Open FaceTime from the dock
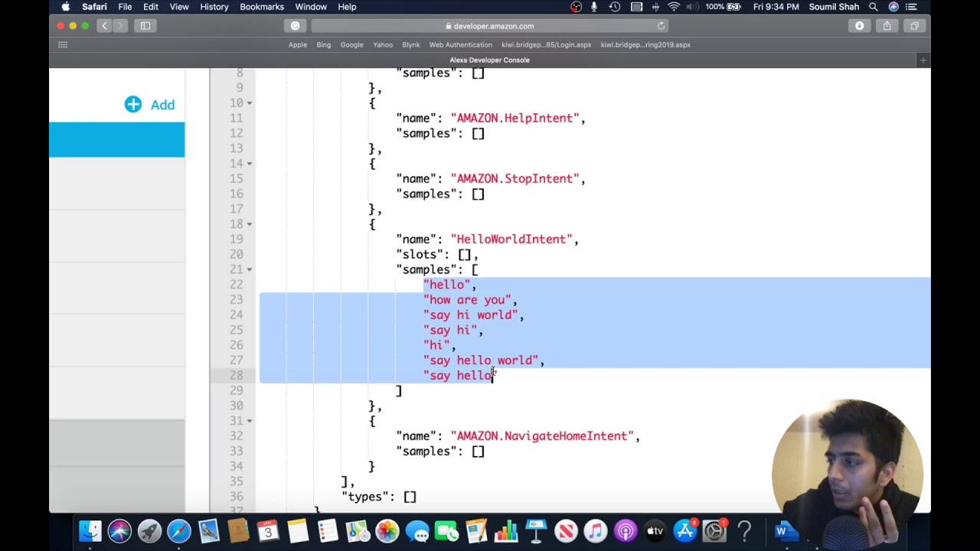980x551 pixels. click(446, 531)
